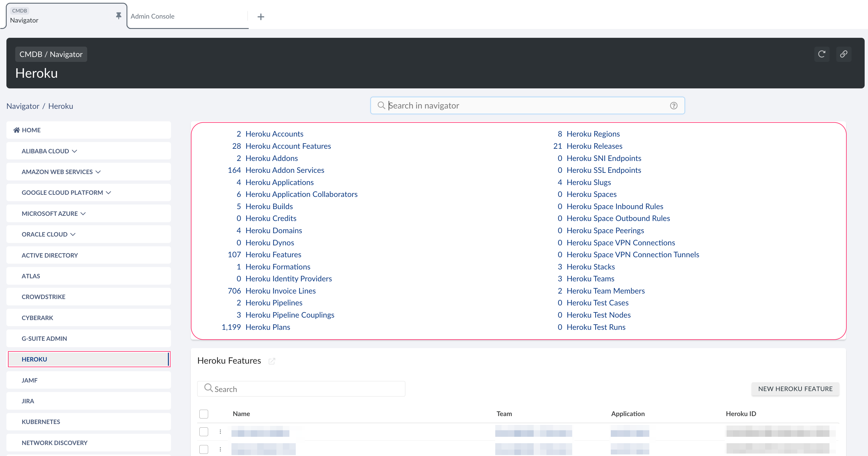The width and height of the screenshot is (868, 456).
Task: Expand the Oracle Cloud section
Action: pyautogui.click(x=73, y=234)
